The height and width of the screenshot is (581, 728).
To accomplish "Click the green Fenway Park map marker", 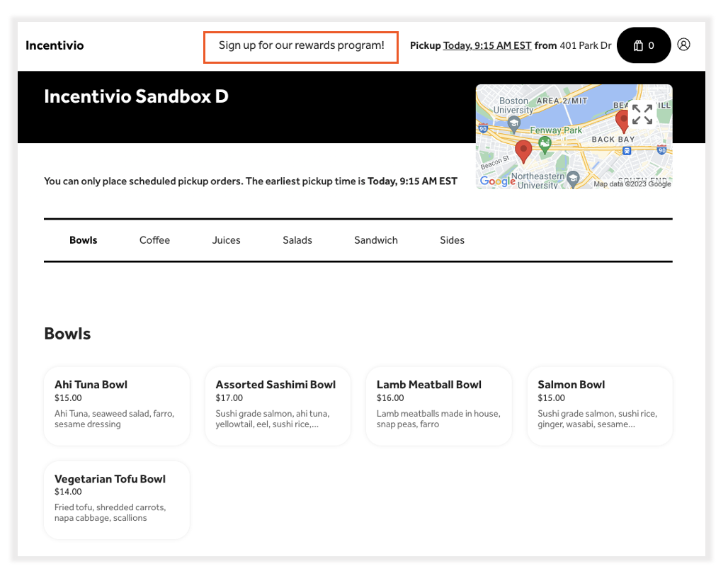I will click(x=545, y=145).
